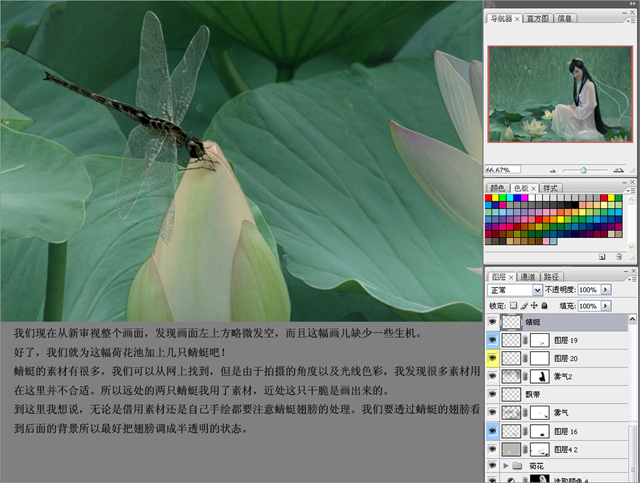The image size is (640, 483).
Task: Hide the 雾气 layer
Action: click(x=493, y=413)
